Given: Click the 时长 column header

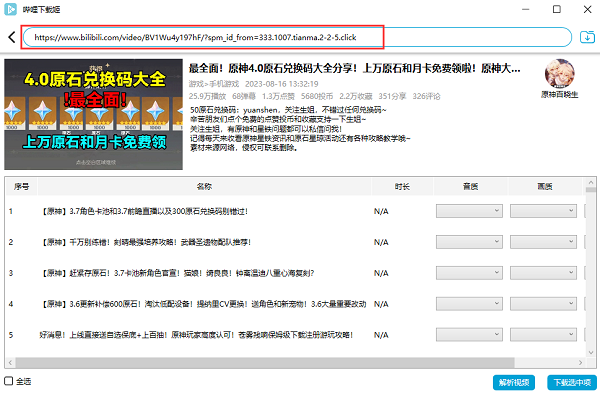Looking at the screenshot, I should [402, 186].
